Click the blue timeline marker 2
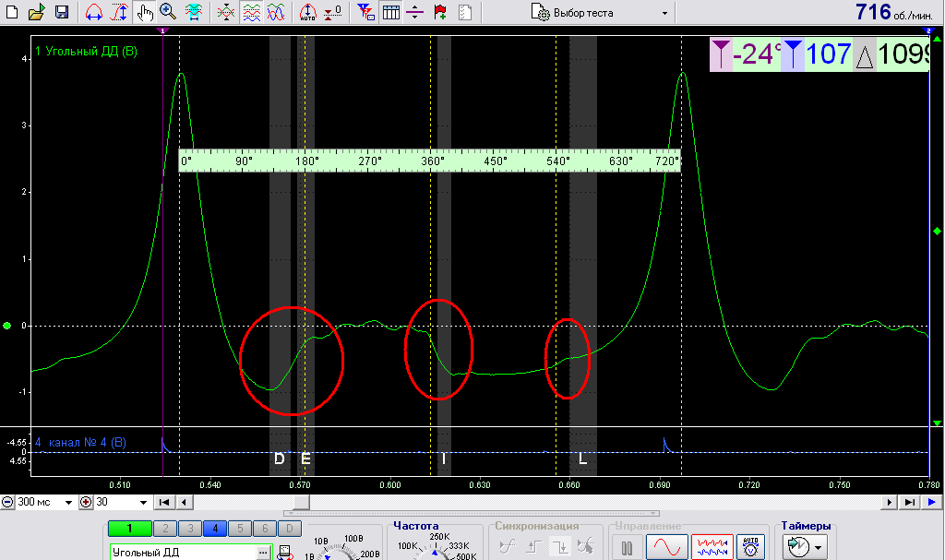The image size is (945, 560). pos(928,30)
